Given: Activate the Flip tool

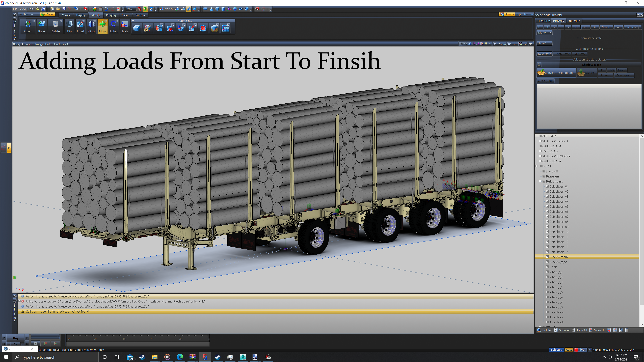Looking at the screenshot, I should tap(69, 26).
